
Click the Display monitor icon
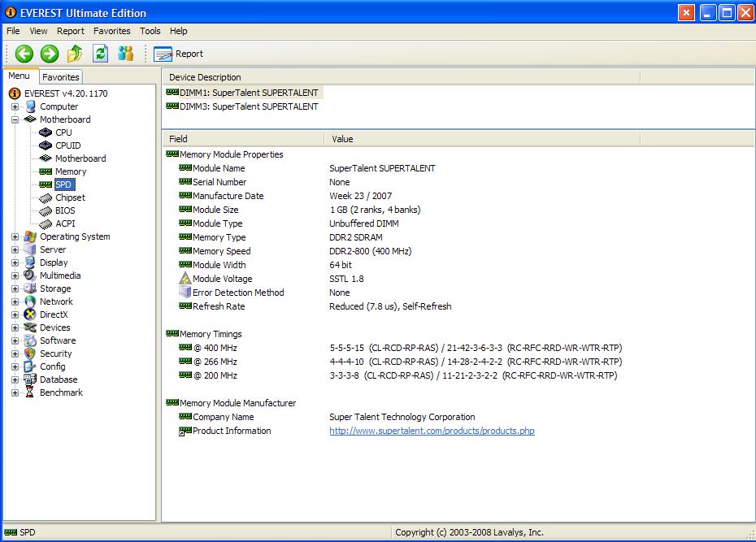point(30,262)
